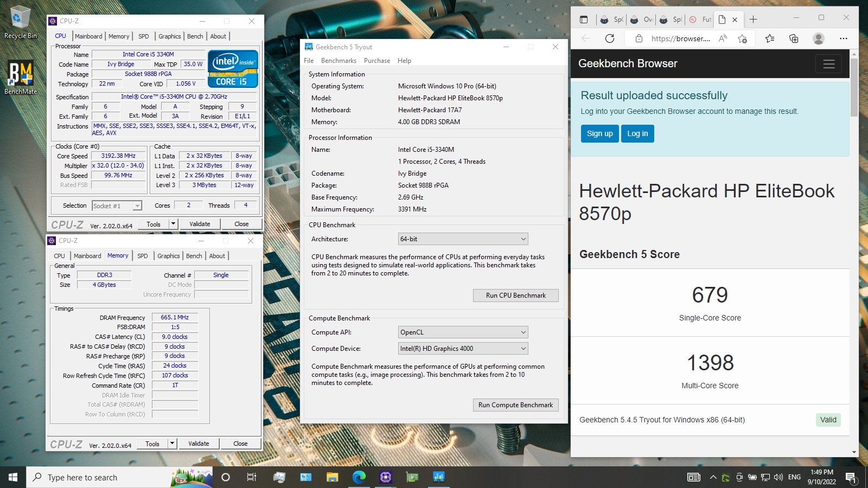
Task: Switch to Mainboard tab in upper CPU-Z
Action: point(88,36)
